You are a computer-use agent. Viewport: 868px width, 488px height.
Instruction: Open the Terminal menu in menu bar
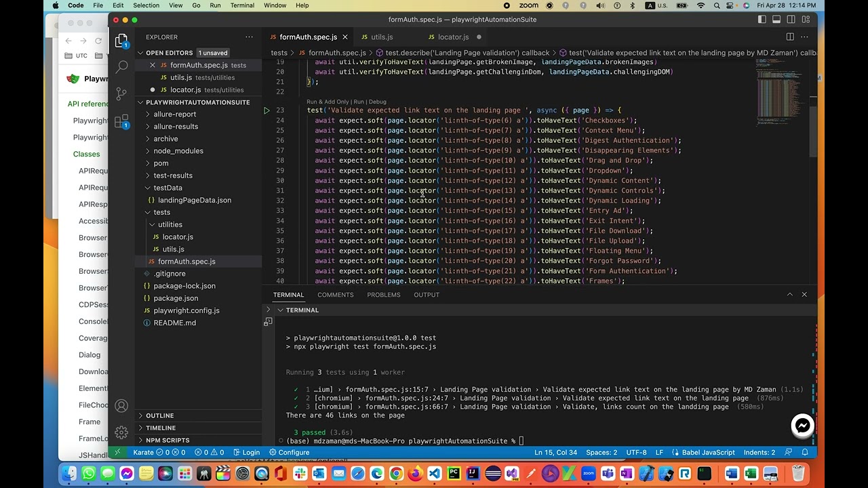[x=242, y=5]
